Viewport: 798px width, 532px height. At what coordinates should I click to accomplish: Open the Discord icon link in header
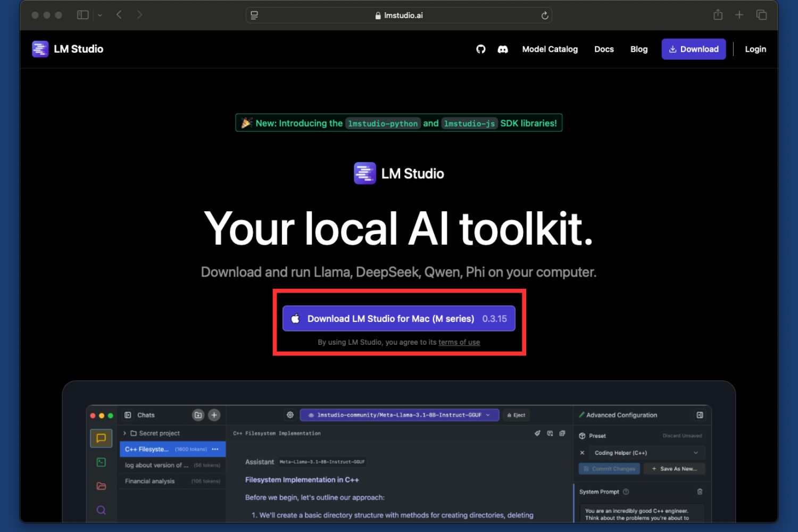click(x=503, y=49)
